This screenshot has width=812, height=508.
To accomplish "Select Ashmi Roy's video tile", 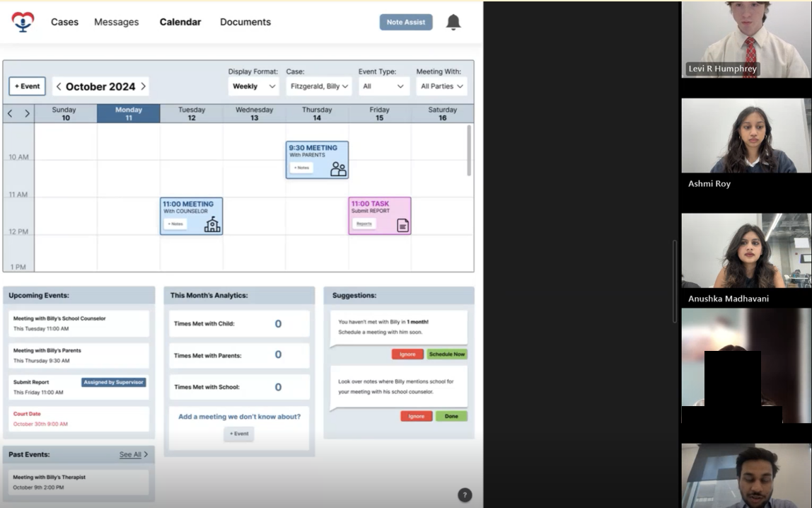I will click(x=746, y=136).
